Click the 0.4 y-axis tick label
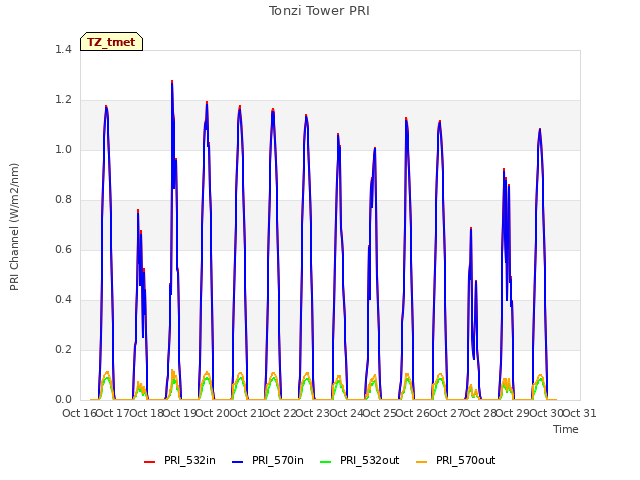Screen dimensions: 640x480 63,300
